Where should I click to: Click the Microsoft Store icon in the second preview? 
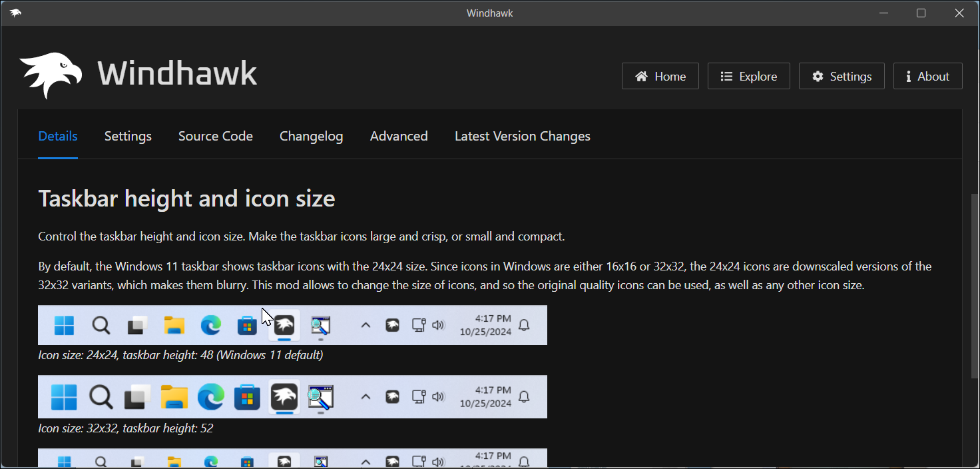click(247, 396)
